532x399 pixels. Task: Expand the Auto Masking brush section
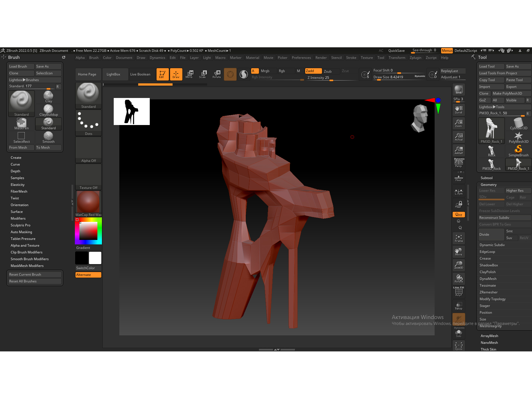(x=21, y=232)
